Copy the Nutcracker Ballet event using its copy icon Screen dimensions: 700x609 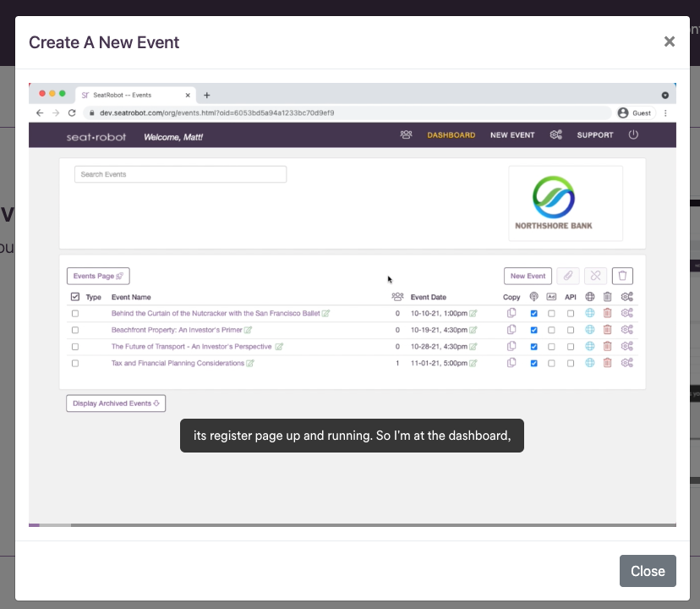click(x=511, y=313)
